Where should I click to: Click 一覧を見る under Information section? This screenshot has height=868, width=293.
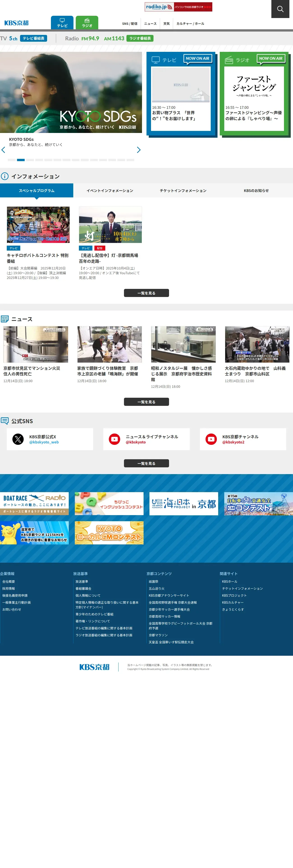pyautogui.click(x=146, y=293)
